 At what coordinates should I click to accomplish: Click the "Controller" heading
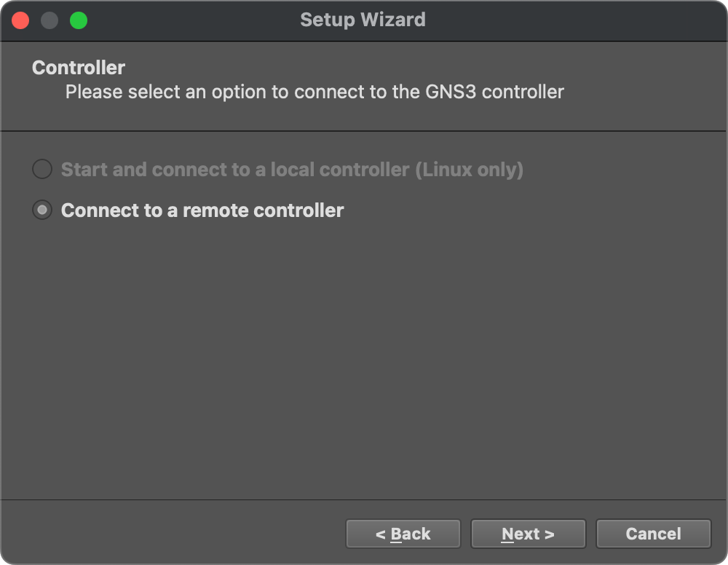[x=79, y=68]
